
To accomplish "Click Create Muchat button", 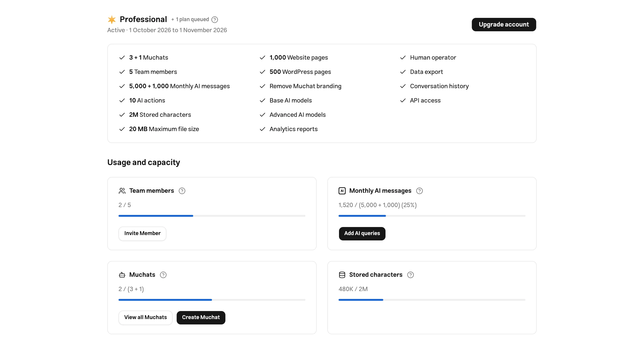I will [201, 318].
